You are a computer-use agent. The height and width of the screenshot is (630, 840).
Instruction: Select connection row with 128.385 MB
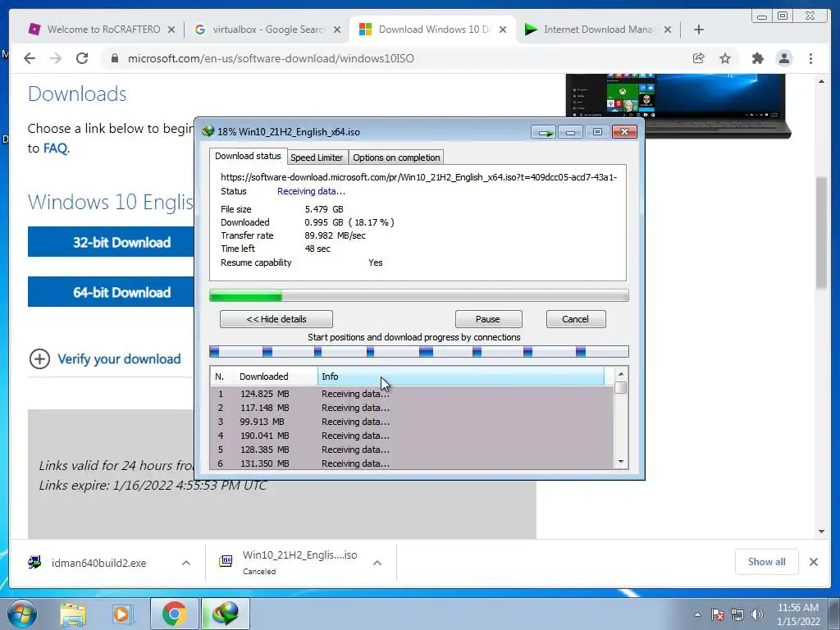pyautogui.click(x=412, y=450)
